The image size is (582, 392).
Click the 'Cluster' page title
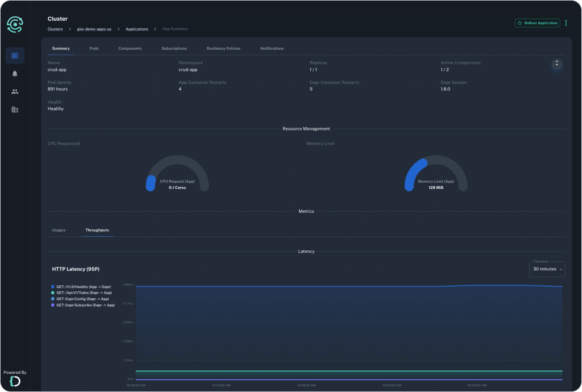tap(58, 19)
